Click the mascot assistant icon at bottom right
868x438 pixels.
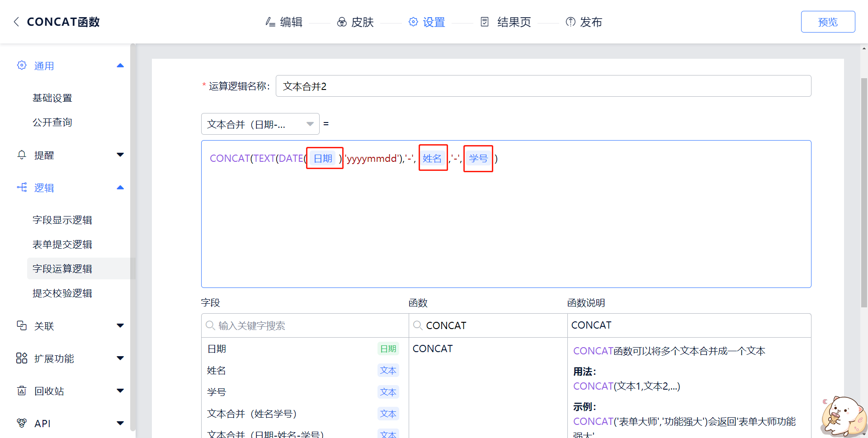point(843,417)
